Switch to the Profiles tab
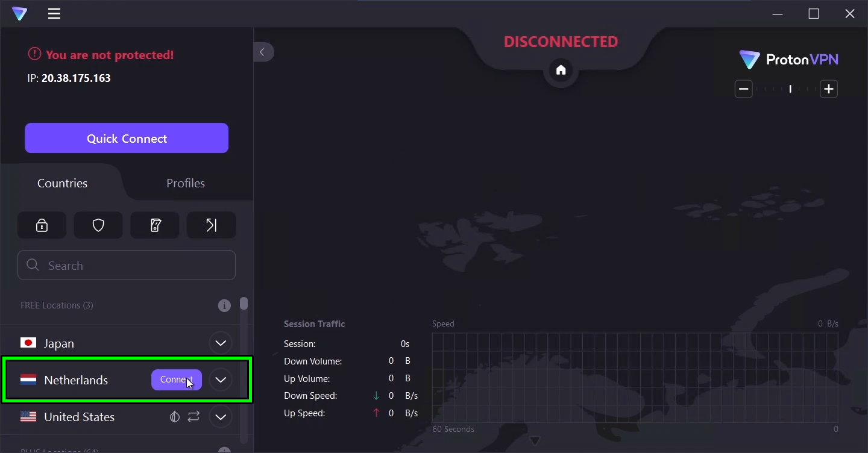This screenshot has height=453, width=868. [x=185, y=183]
